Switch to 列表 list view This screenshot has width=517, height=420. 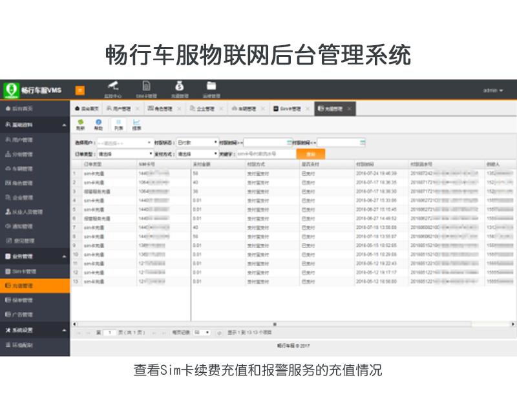[x=118, y=125]
